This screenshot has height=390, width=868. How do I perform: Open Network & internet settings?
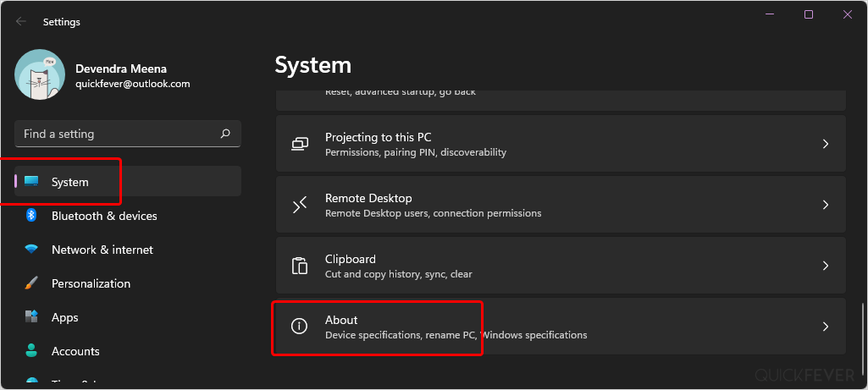[128, 250]
